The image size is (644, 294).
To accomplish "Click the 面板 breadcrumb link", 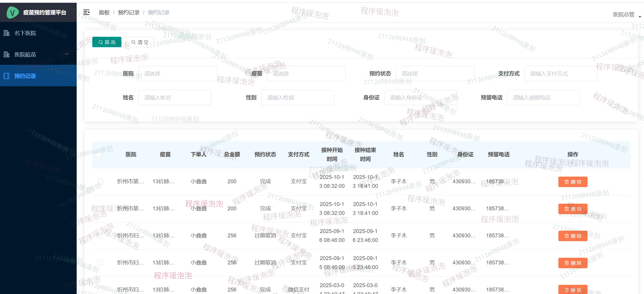I will pyautogui.click(x=104, y=13).
